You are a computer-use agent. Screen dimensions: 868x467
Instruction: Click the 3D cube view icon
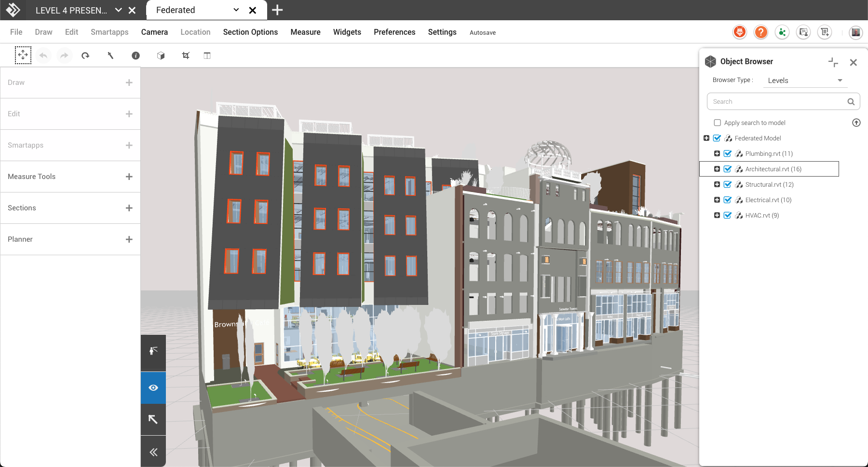(x=161, y=55)
